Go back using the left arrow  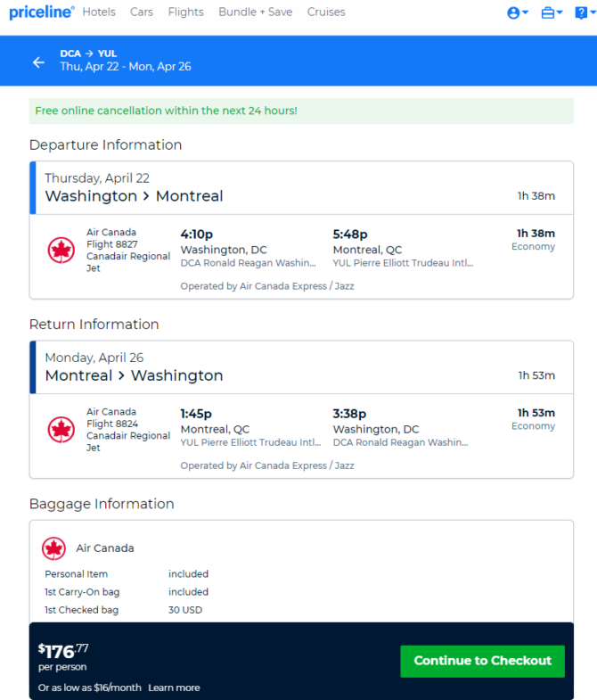point(39,62)
